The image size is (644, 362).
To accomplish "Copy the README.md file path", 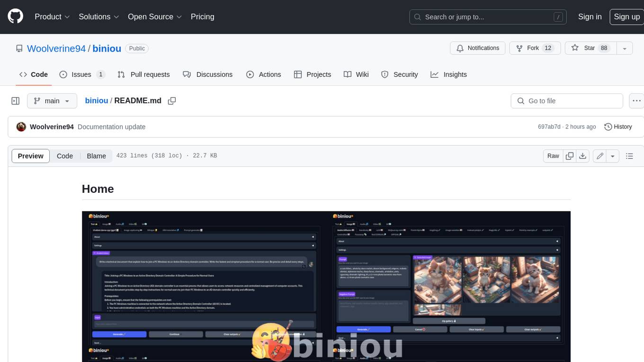I will tap(172, 101).
